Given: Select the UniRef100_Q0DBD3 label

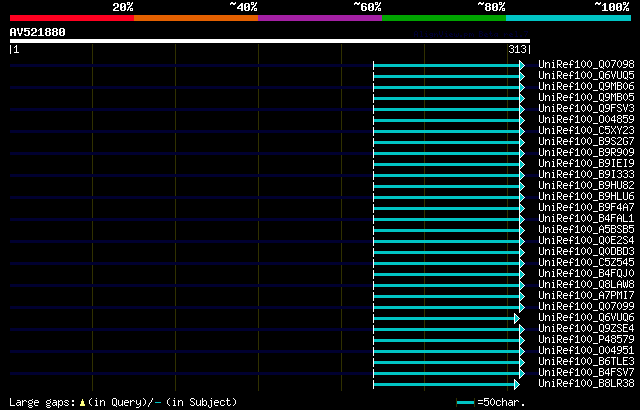Looking at the screenshot, I should coord(586,252).
